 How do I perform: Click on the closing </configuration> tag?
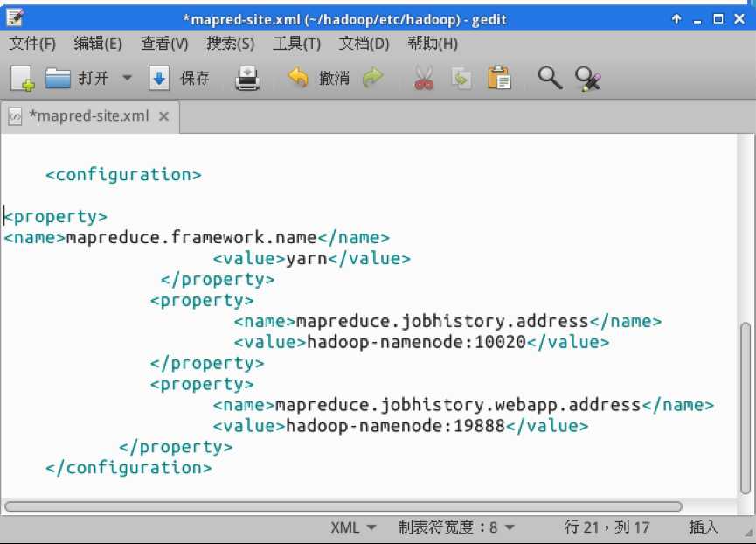point(128,468)
